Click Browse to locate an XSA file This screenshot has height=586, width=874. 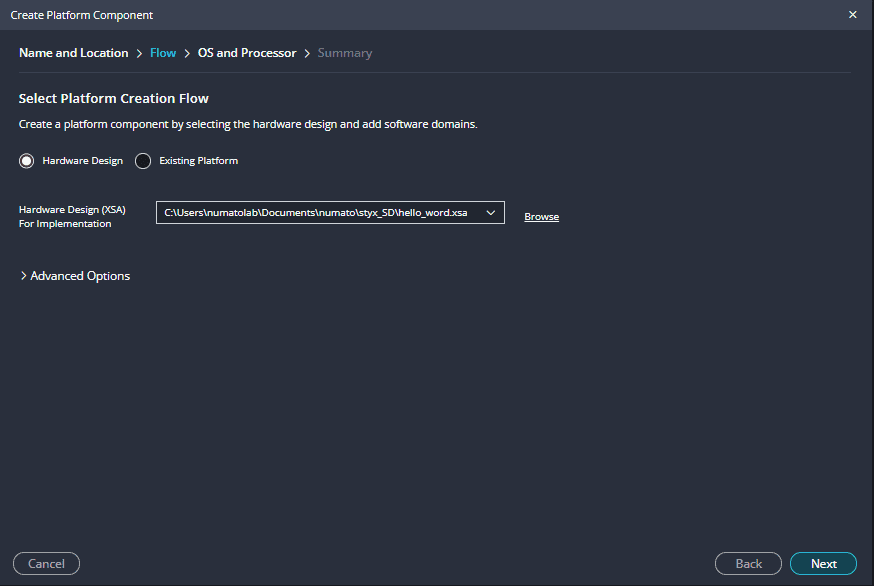coord(541,217)
